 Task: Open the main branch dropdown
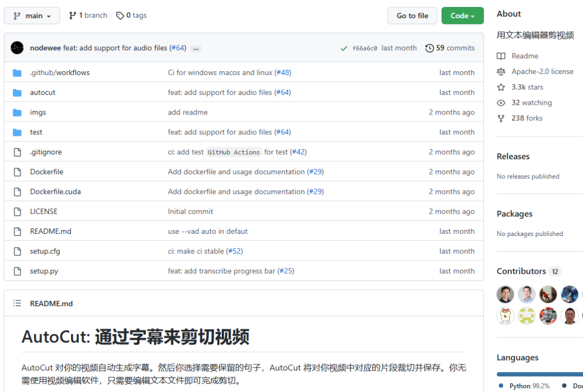(x=32, y=16)
